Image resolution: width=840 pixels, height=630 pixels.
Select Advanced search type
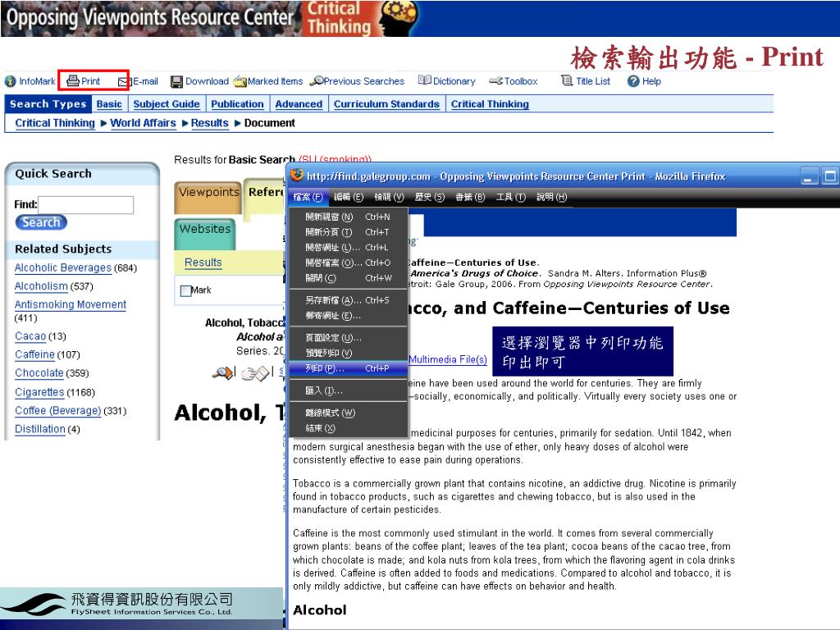(x=299, y=104)
